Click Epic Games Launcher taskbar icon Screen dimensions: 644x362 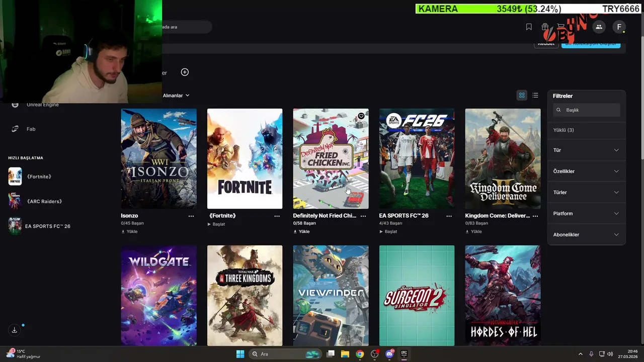pos(404,354)
